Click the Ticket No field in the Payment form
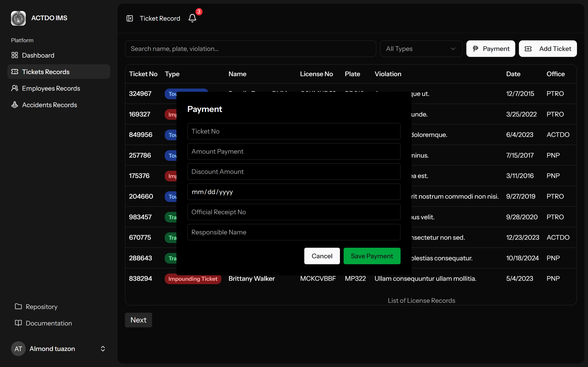 [x=294, y=131]
